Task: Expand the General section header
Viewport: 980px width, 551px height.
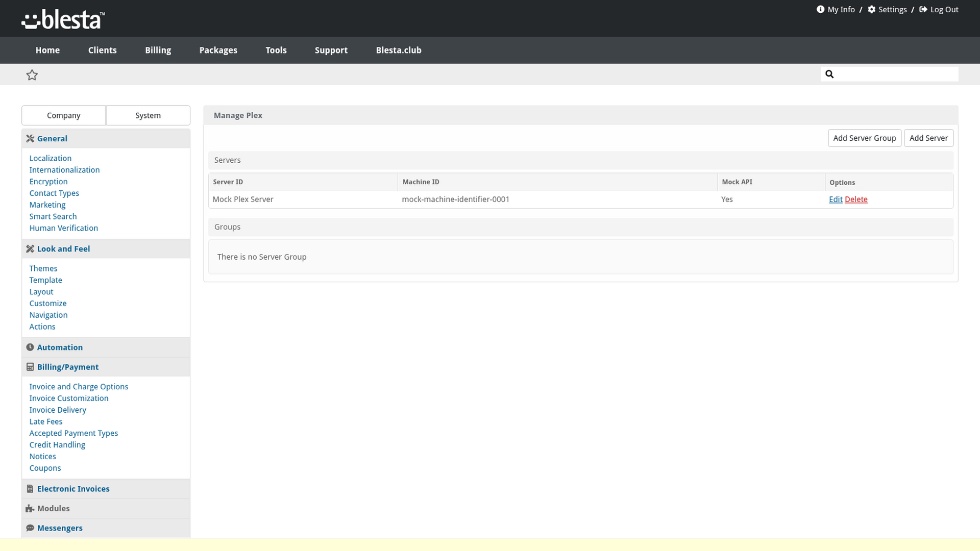Action: coord(106,139)
